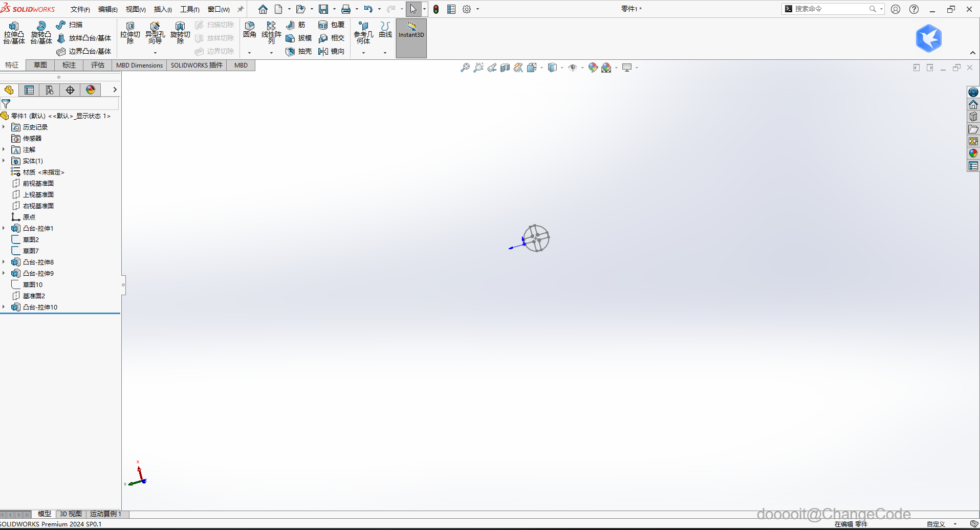Click the 扫描 sweep boss button
This screenshot has width=980, height=530.
tap(70, 25)
